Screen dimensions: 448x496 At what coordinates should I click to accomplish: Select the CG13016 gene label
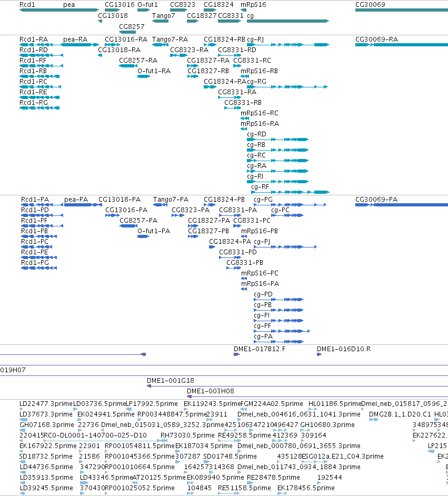(x=120, y=5)
